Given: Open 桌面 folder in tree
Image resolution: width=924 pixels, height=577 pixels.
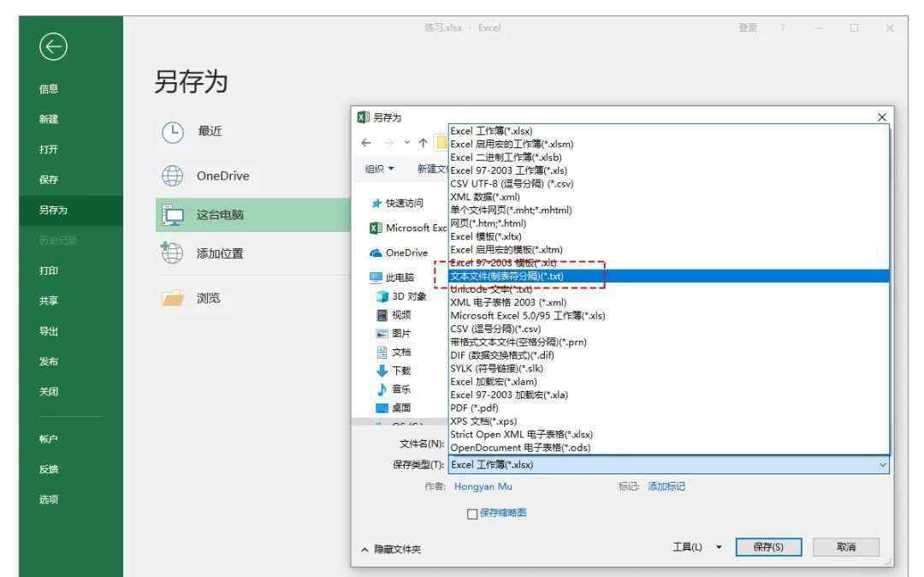Looking at the screenshot, I should (394, 407).
